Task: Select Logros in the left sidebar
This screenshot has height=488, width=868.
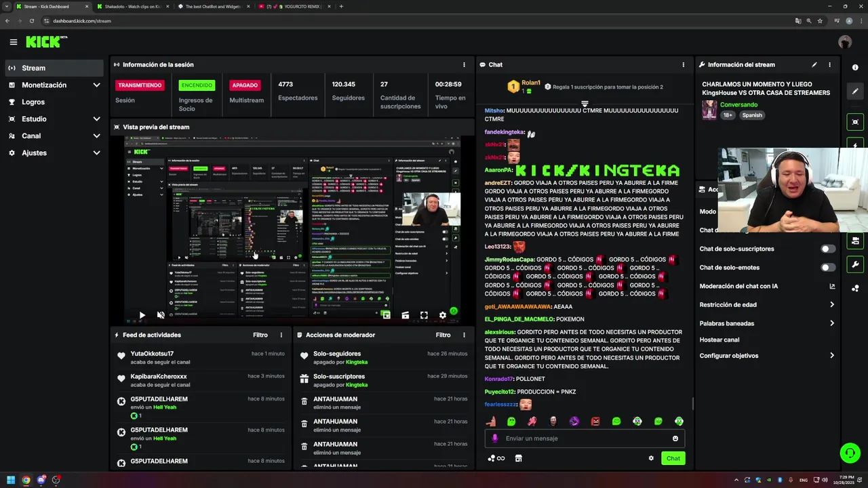Action: 55,102
